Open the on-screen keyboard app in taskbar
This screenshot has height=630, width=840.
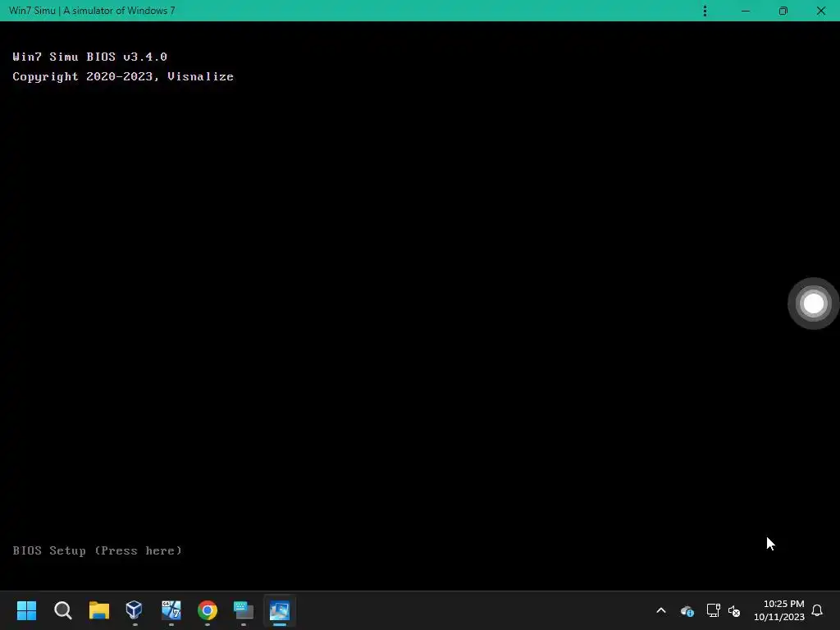244,610
